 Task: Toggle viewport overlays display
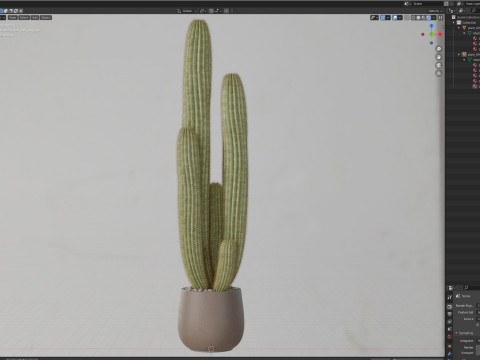tap(395, 17)
